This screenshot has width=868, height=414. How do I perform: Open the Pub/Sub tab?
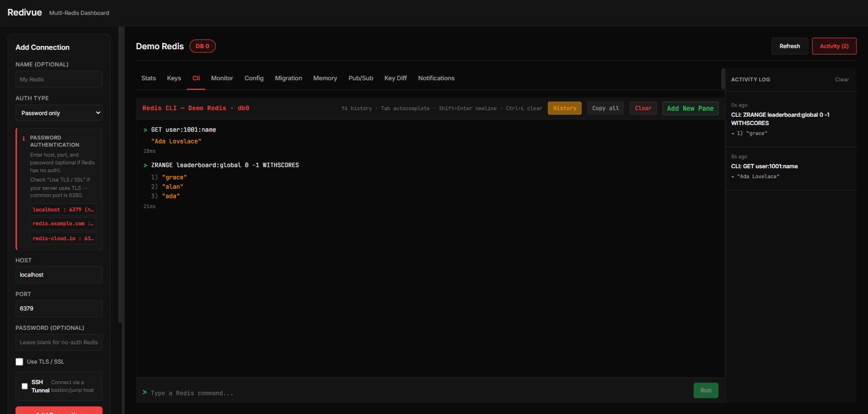tap(361, 78)
